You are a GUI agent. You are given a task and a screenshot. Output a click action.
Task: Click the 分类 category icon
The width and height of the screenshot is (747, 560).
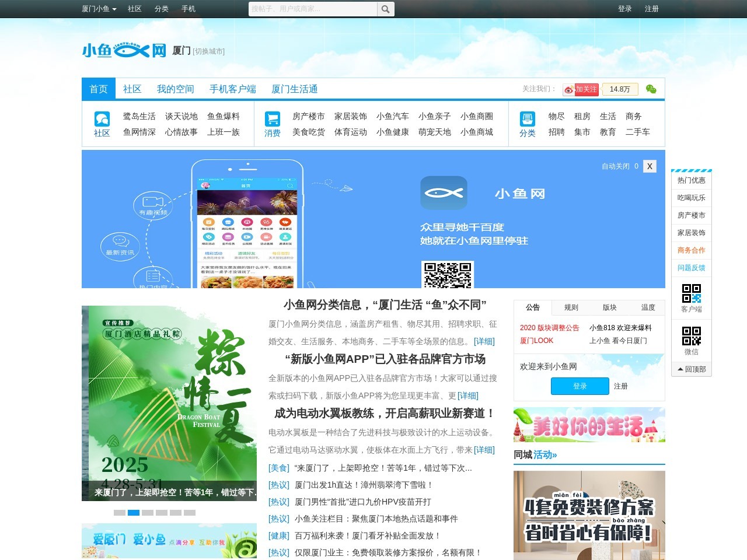(527, 118)
